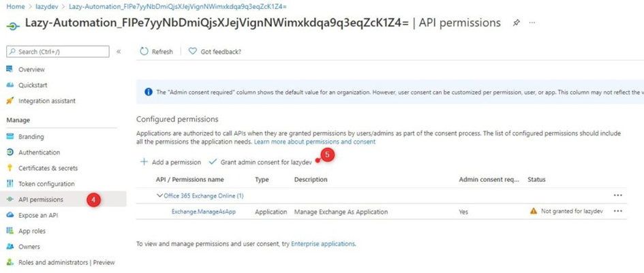Click the checkmark icon for Grant admin consent
644x273 pixels.
click(213, 162)
